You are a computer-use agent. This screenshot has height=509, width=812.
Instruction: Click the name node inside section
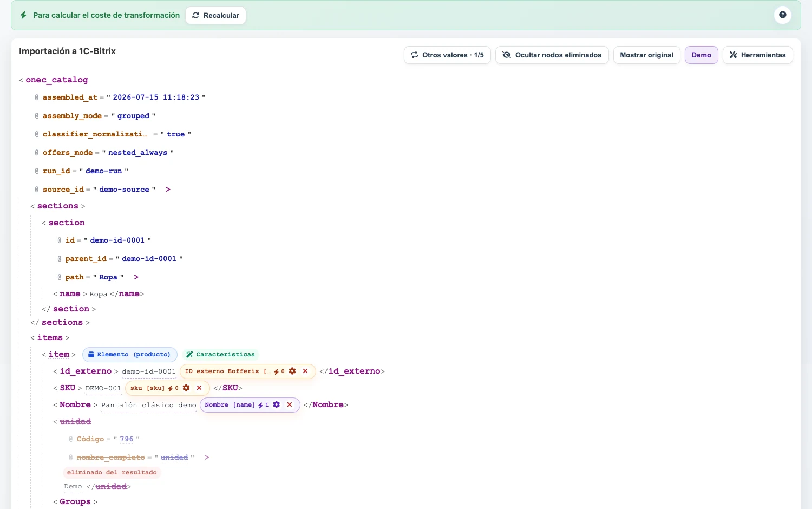(70, 293)
